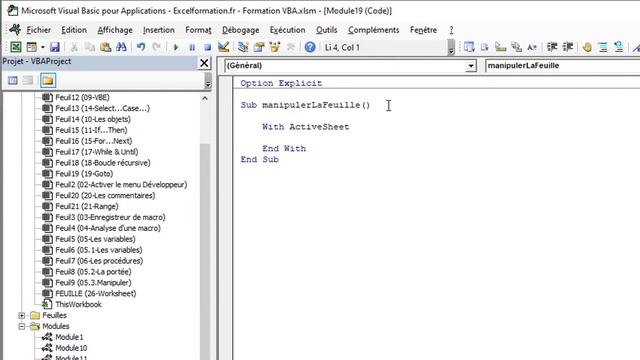Open project pane toolbar options arrow

[x=208, y=80]
